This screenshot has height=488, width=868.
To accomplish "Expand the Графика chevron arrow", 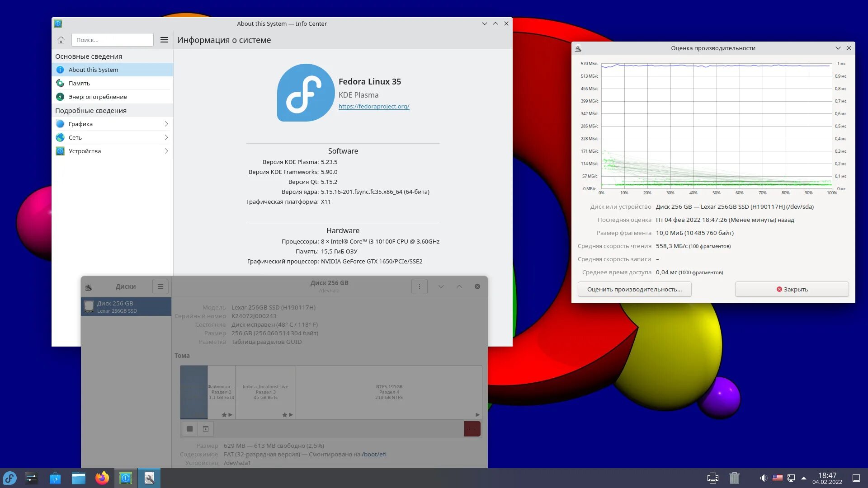I will 166,124.
